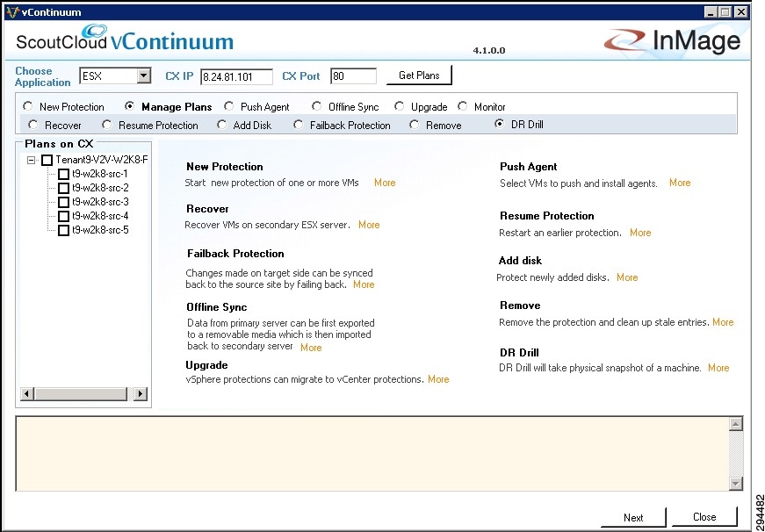Click the New Protection heading text
This screenshot has width=765, height=532.
(x=225, y=166)
